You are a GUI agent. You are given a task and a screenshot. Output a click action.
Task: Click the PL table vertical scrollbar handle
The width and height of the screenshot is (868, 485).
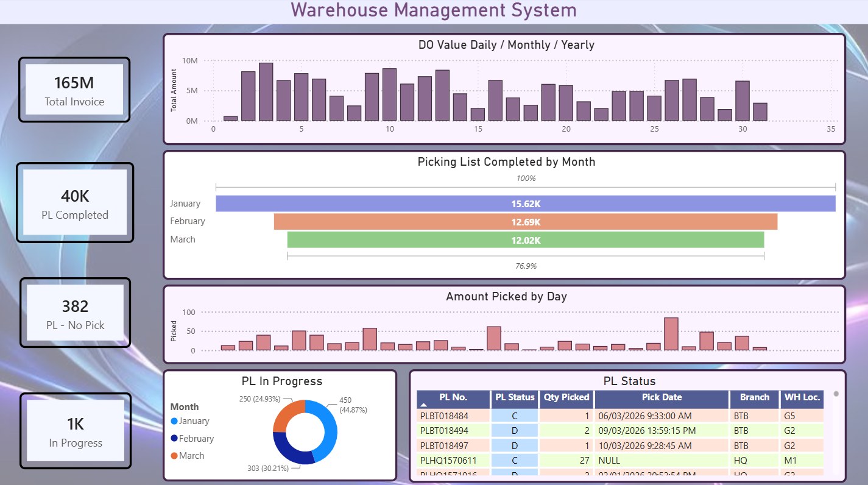836,394
